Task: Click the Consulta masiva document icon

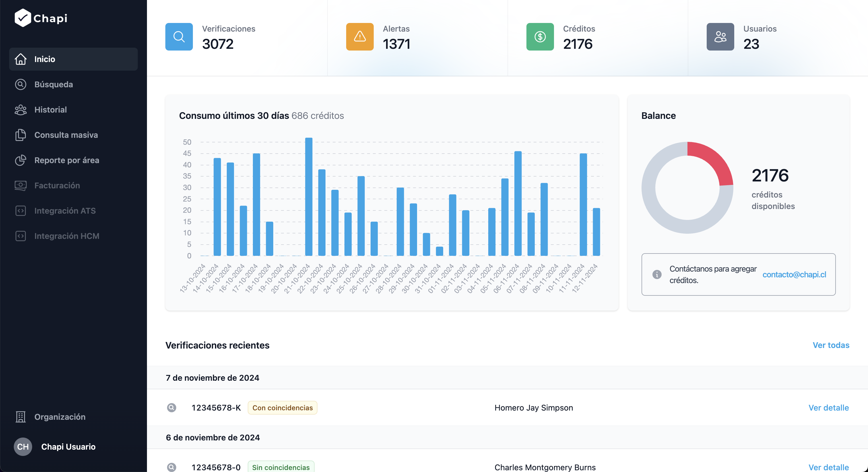Action: [21, 135]
